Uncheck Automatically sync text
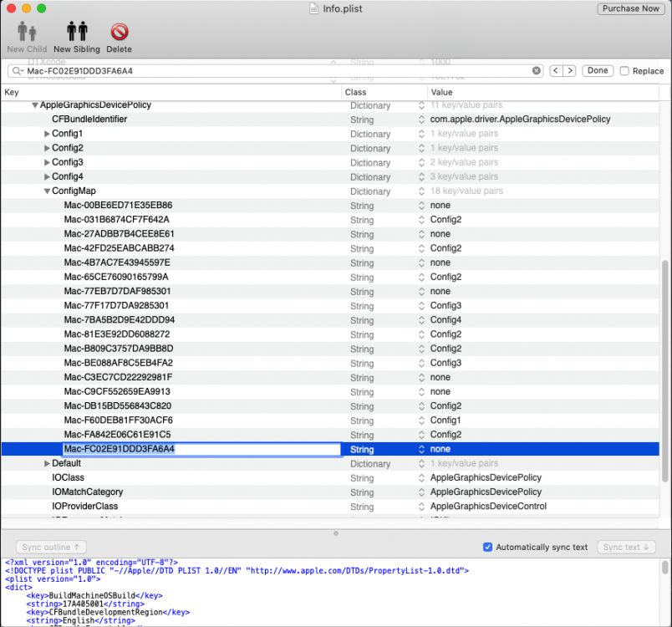This screenshot has height=627, width=672. 487,548
